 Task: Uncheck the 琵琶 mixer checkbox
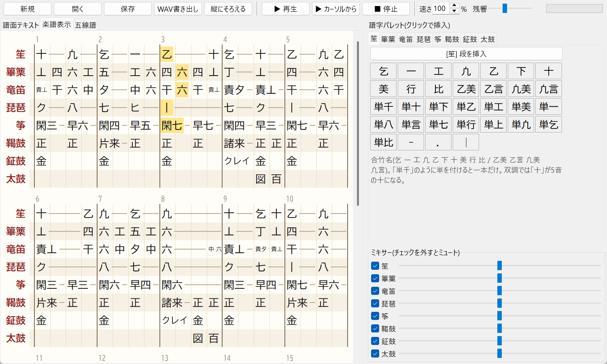[375, 303]
